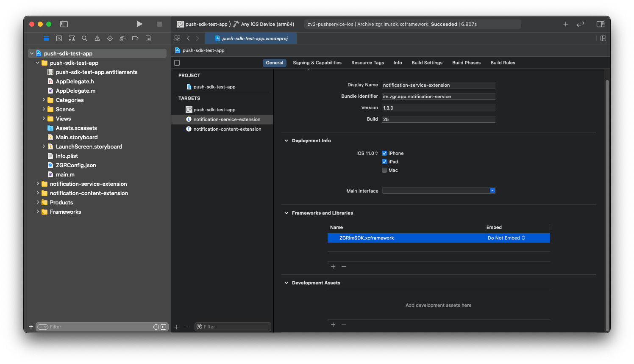Screen dimensions: 634x364
Task: Add a framework or library
Action: [333, 267]
